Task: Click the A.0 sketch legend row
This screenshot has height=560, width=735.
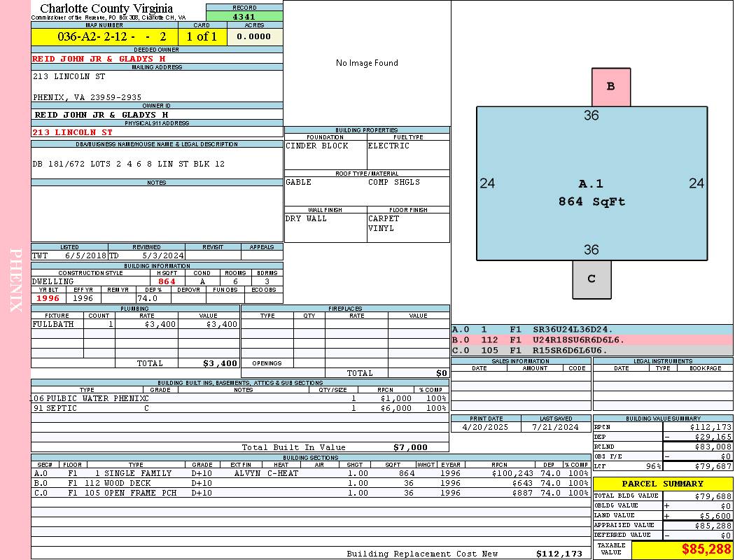Action: point(591,329)
